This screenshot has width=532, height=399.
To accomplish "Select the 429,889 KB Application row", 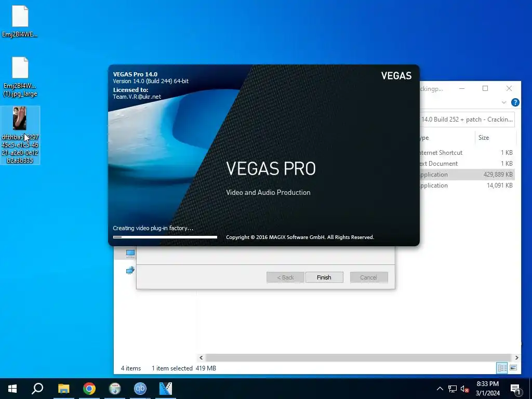I will pyautogui.click(x=467, y=175).
